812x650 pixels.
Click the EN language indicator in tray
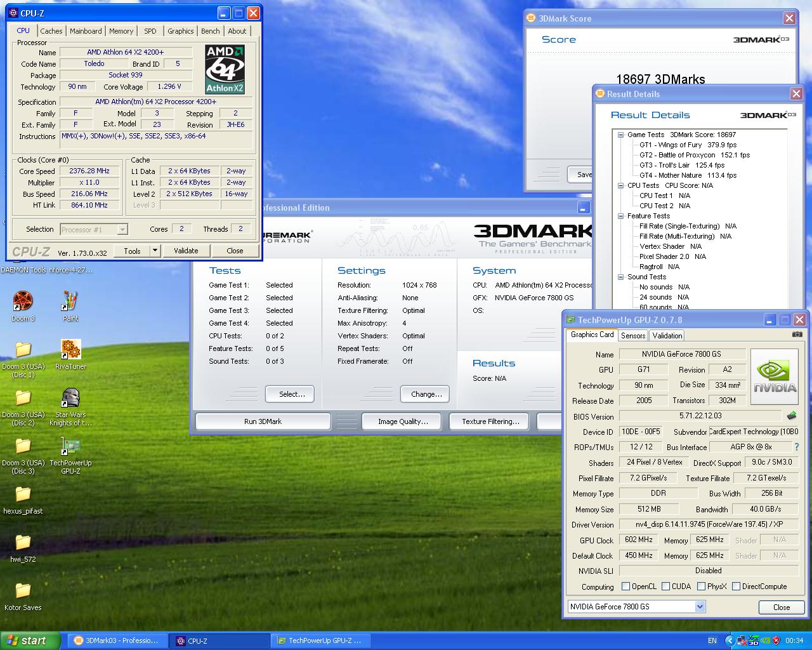pos(712,640)
